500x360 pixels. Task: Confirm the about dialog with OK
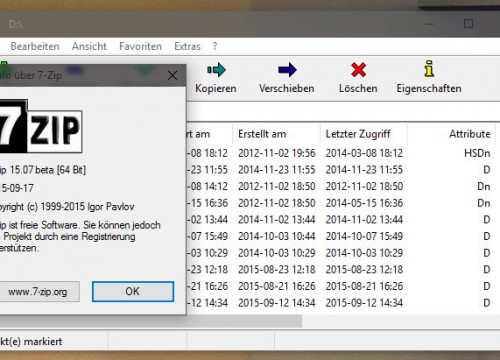point(133,292)
